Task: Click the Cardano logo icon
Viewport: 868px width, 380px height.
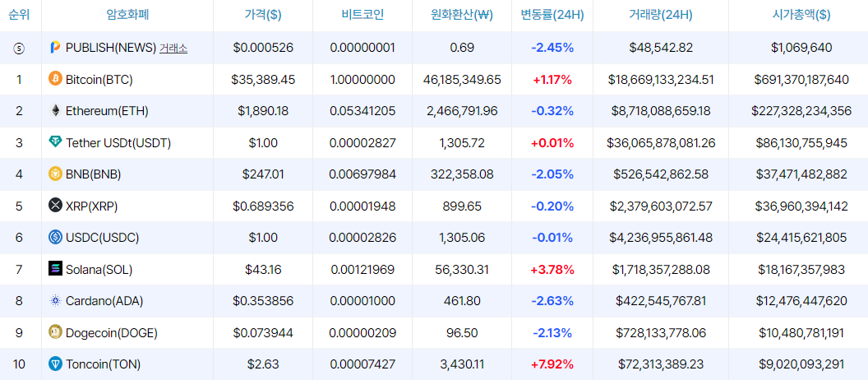Action: (55, 301)
